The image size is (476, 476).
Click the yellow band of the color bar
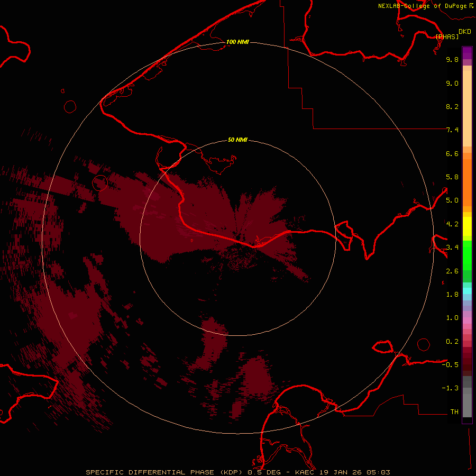[467, 226]
